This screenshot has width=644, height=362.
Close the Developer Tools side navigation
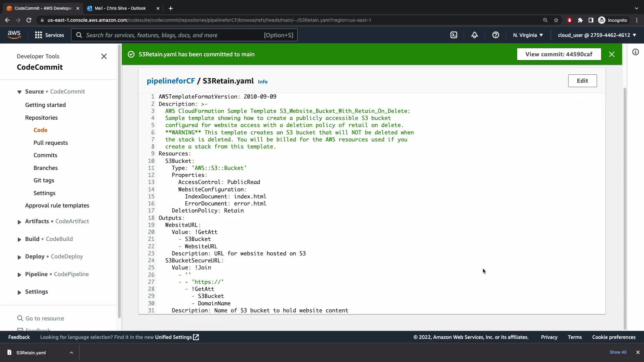(x=104, y=56)
